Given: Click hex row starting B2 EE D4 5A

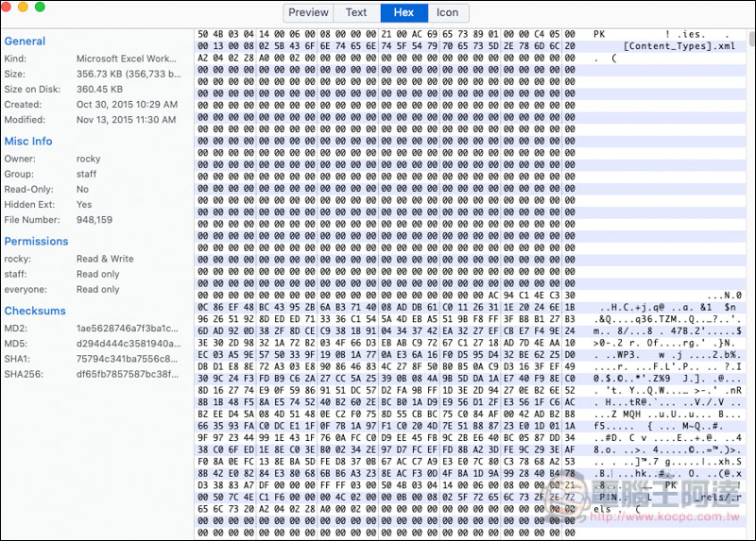Looking at the screenshot, I should pos(387,414).
